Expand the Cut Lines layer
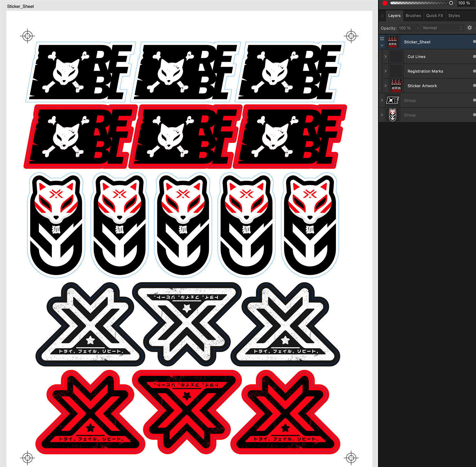The height and width of the screenshot is (467, 476). (386, 57)
